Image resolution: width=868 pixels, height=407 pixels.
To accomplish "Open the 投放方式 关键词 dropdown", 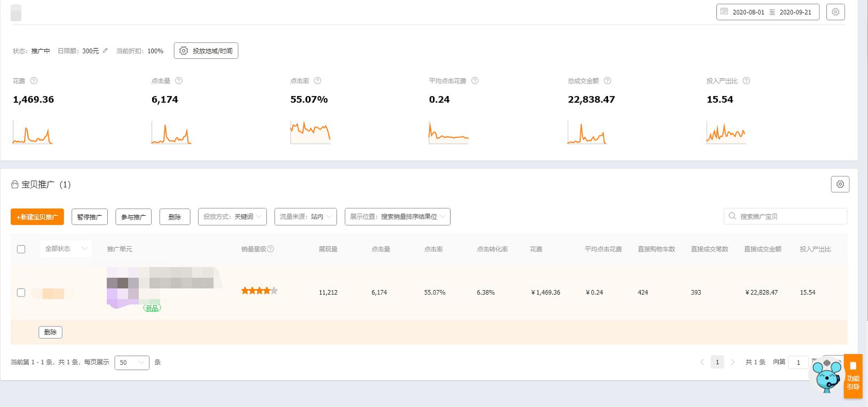I will tap(232, 217).
